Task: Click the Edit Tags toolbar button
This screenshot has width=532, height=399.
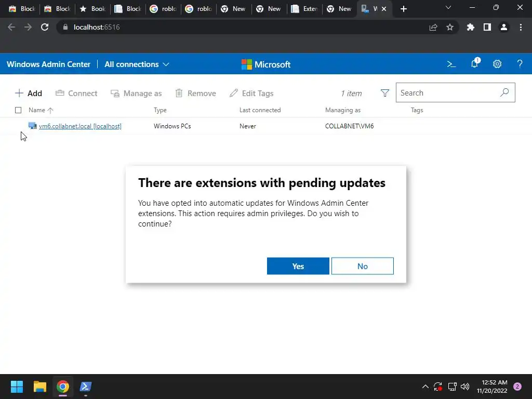Action: pyautogui.click(x=251, y=94)
